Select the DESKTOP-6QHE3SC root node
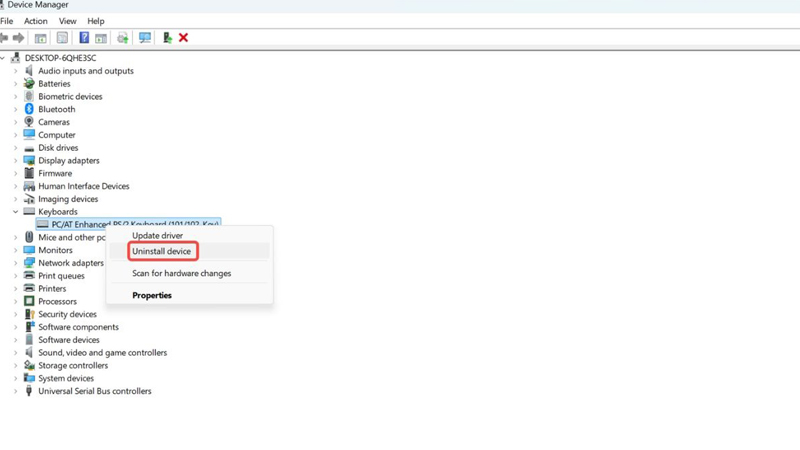Image resolution: width=800 pixels, height=450 pixels. pos(60,58)
